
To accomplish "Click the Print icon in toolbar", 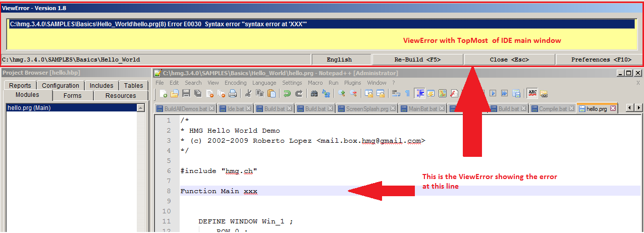I will coord(233,93).
